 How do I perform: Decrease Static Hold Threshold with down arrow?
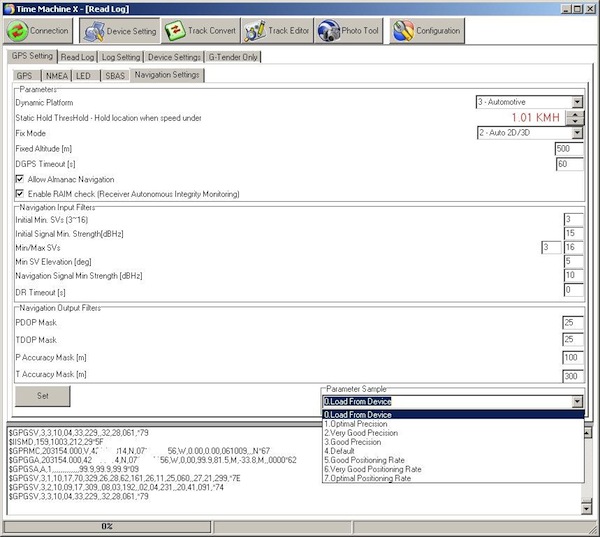point(575,121)
